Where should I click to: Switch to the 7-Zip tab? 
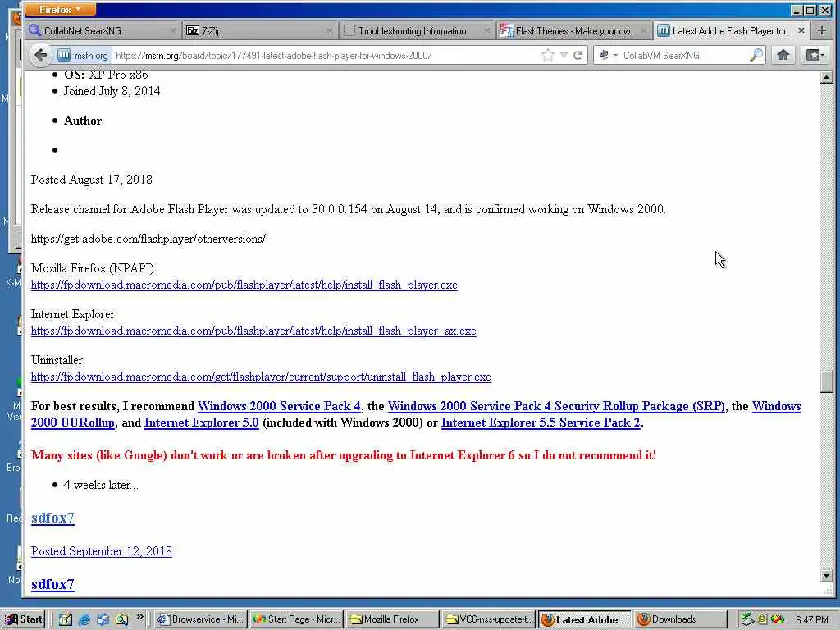click(258, 31)
